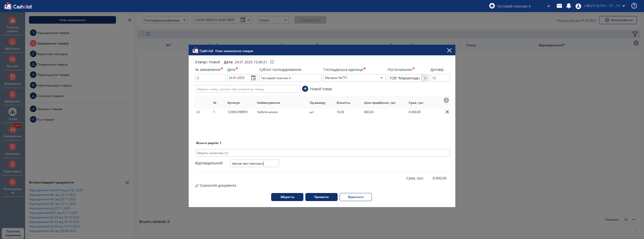
Task: Open Документи sidebar section
Action: point(13,79)
